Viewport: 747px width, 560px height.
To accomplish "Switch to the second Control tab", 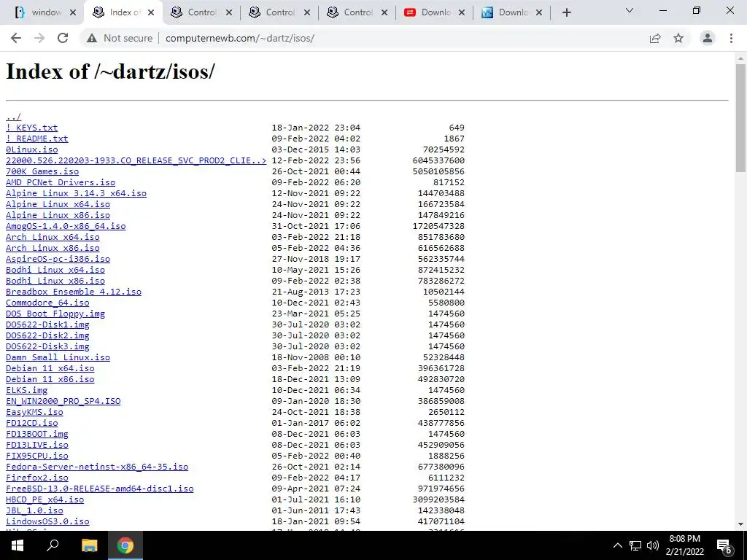I will 279,12.
